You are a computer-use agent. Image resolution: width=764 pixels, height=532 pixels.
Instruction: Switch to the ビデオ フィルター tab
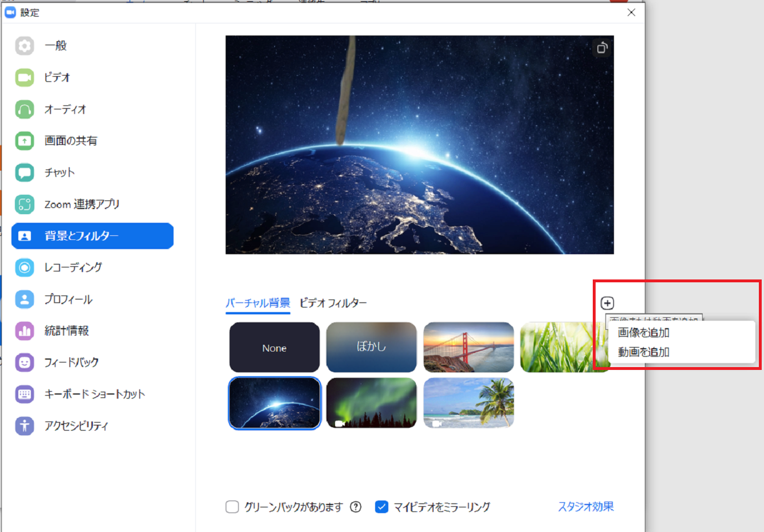[x=333, y=303]
